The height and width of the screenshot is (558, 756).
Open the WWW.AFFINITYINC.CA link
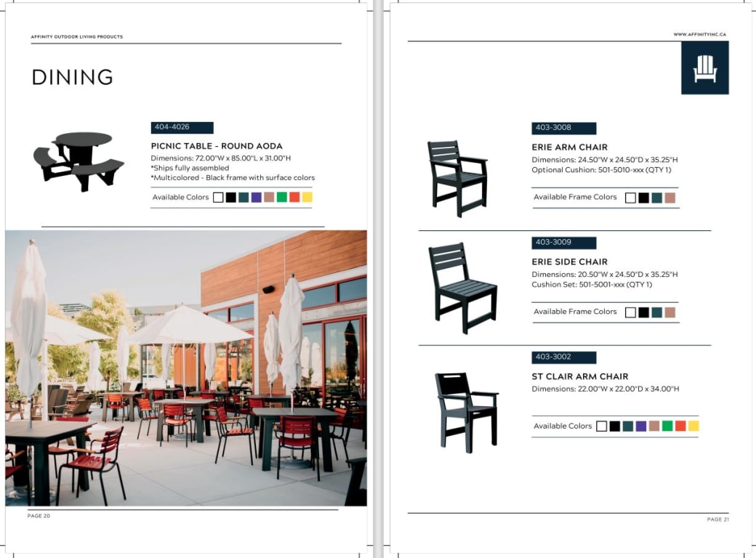pos(699,33)
